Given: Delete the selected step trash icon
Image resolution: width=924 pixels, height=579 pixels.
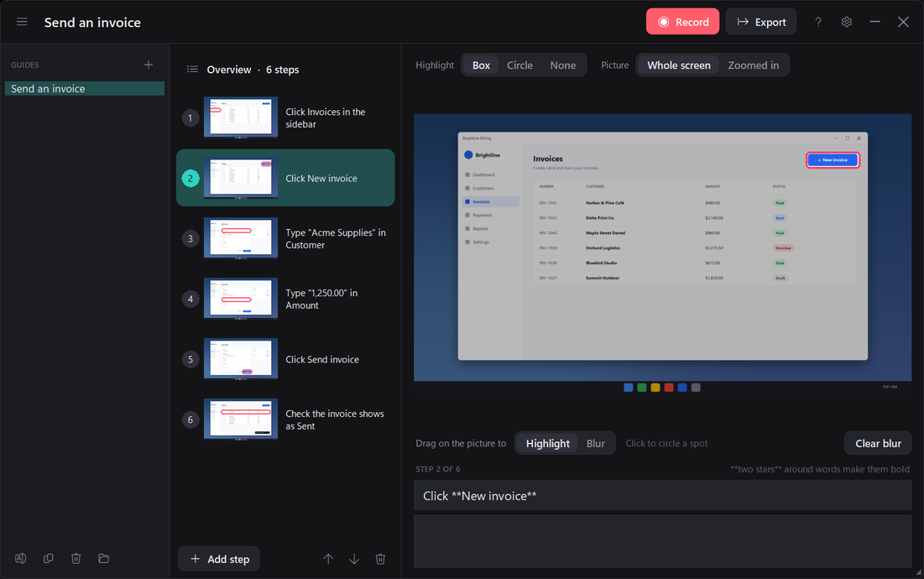Looking at the screenshot, I should coord(381,559).
